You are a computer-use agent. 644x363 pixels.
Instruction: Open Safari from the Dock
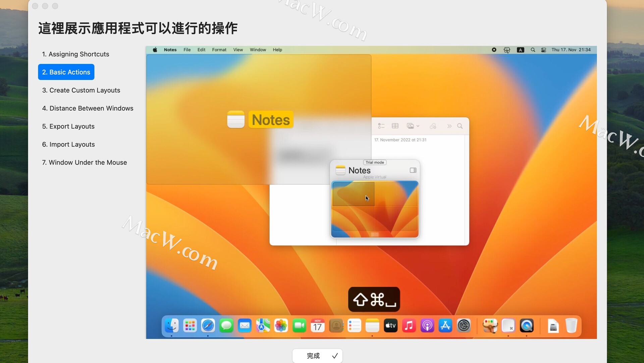pos(208,326)
